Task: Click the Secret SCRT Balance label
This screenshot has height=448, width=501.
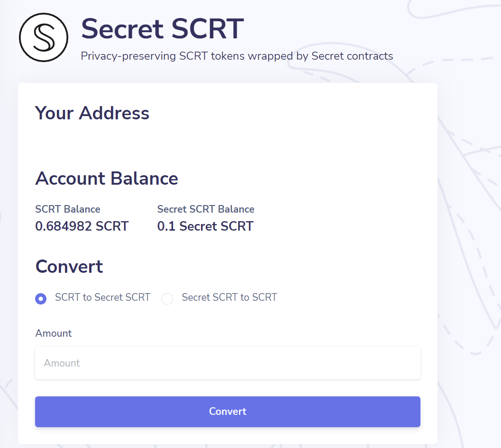Action: [206, 209]
